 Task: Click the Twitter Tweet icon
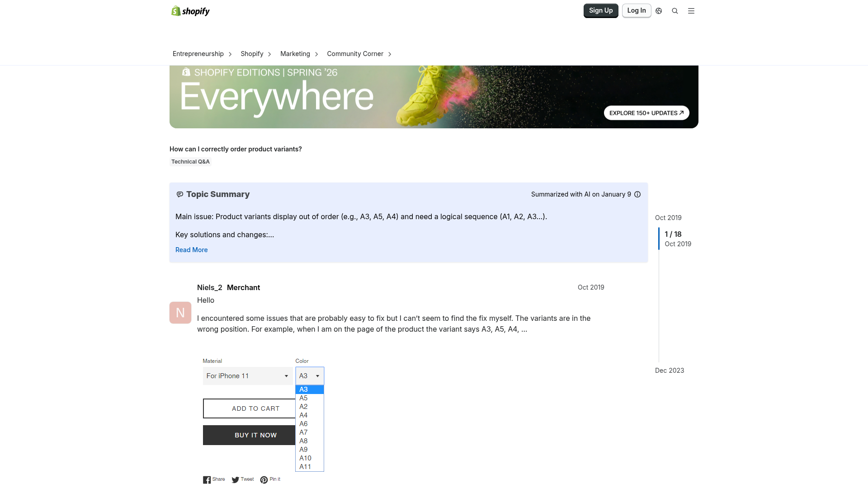click(x=235, y=480)
